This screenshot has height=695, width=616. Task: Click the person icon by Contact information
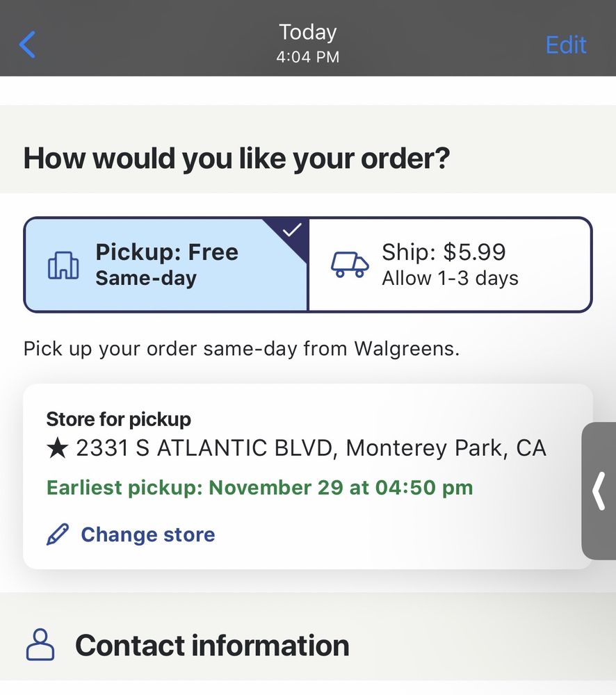coord(40,645)
